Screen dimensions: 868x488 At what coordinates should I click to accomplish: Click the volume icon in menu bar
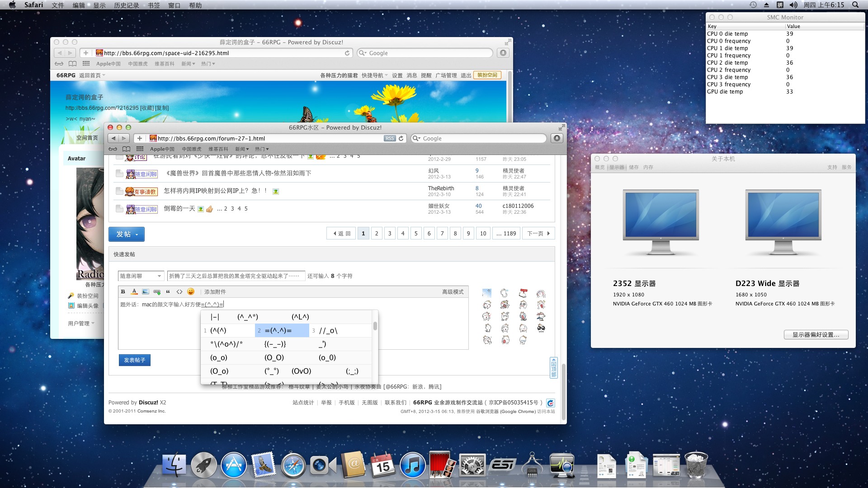click(793, 5)
